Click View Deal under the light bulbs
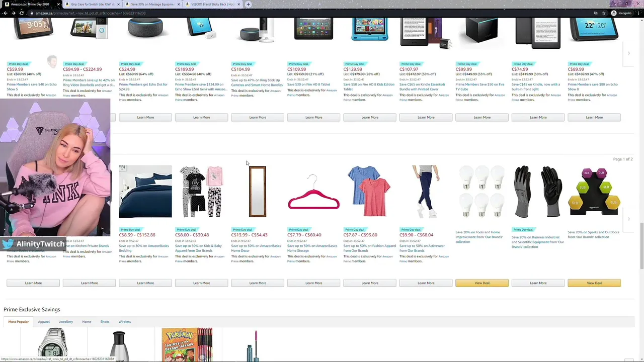 (482, 283)
